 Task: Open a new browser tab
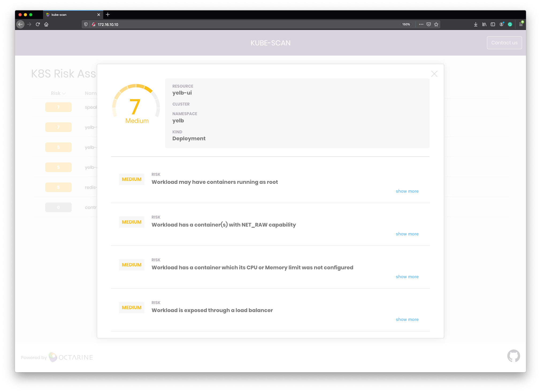[x=108, y=14]
